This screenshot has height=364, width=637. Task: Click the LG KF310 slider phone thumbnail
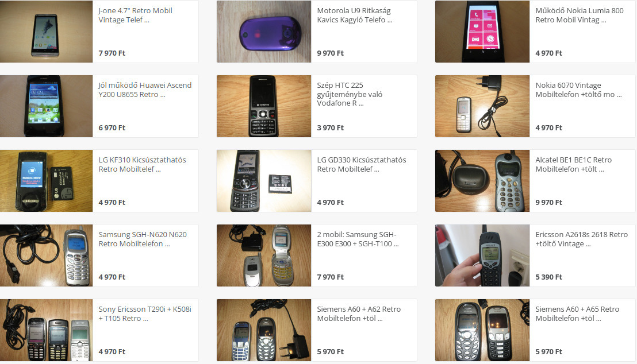pos(47,181)
